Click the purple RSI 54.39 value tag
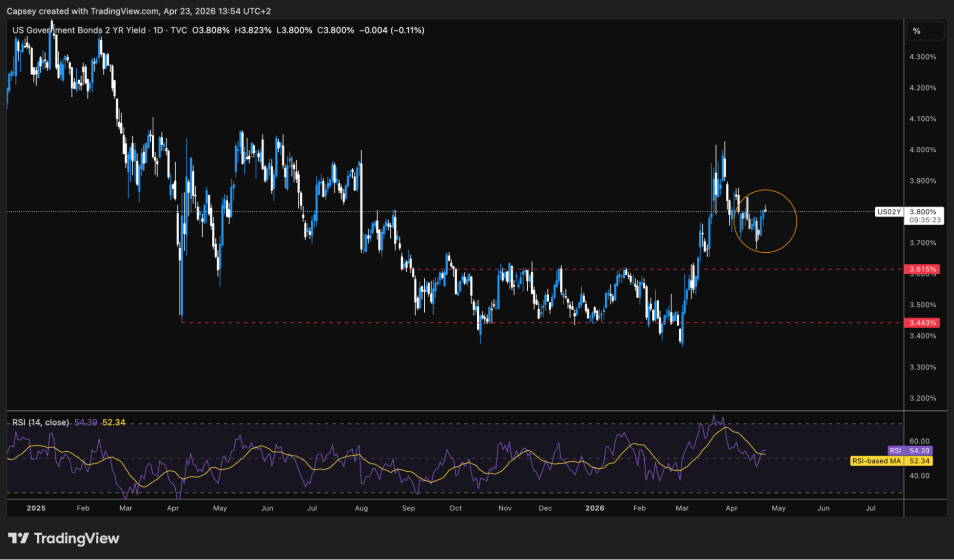Viewport: 954px width, 560px height. tap(919, 451)
